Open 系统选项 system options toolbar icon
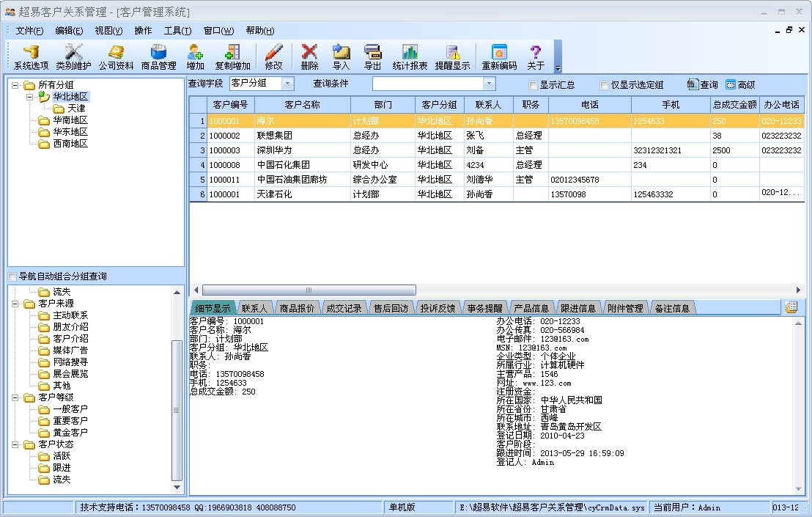This screenshot has height=517, width=812. (32, 56)
